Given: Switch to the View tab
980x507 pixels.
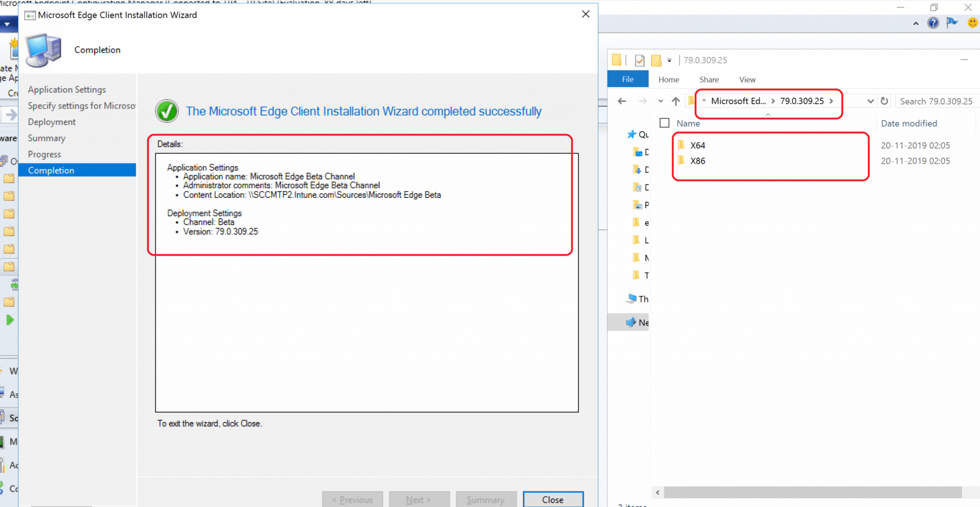Looking at the screenshot, I should point(747,79).
